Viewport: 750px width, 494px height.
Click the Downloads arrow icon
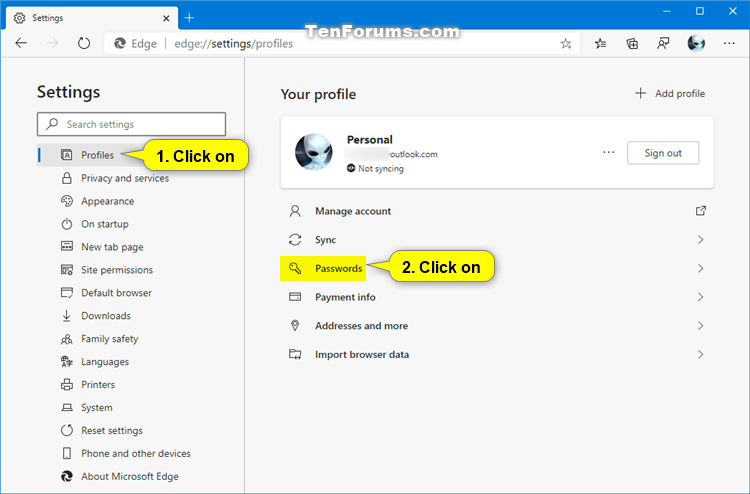[66, 316]
